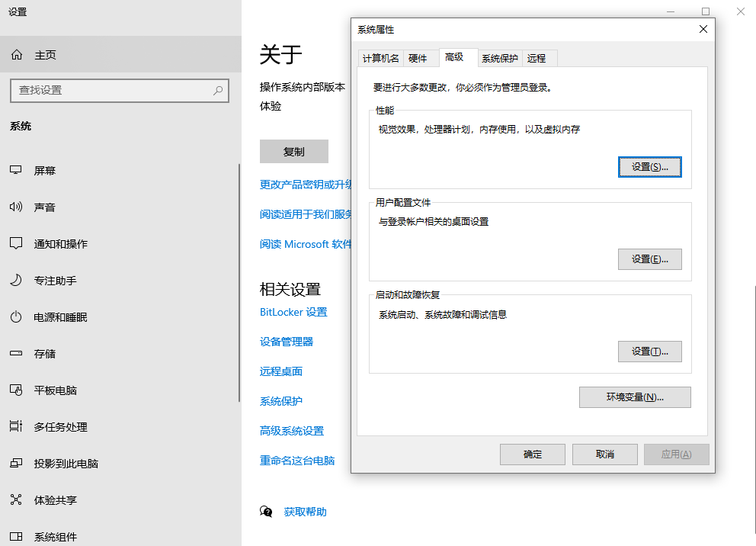
Task: Click the Home icon in the sidebar
Action: [16, 55]
